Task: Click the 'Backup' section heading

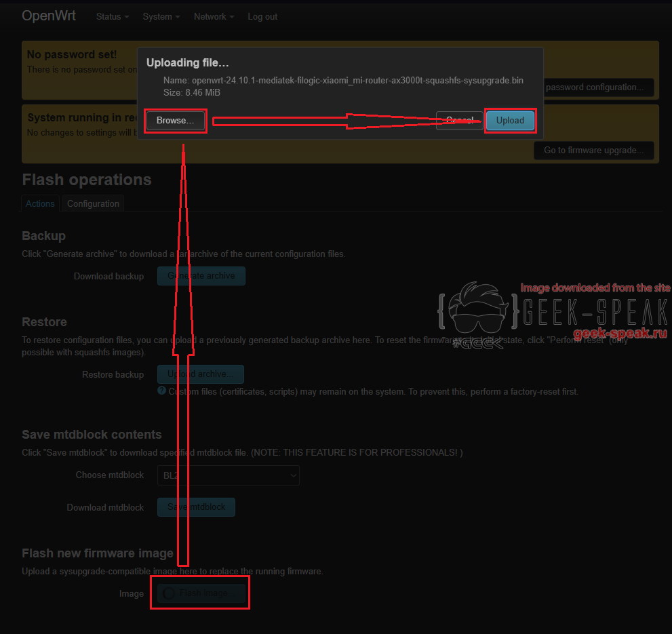Action: pos(43,236)
